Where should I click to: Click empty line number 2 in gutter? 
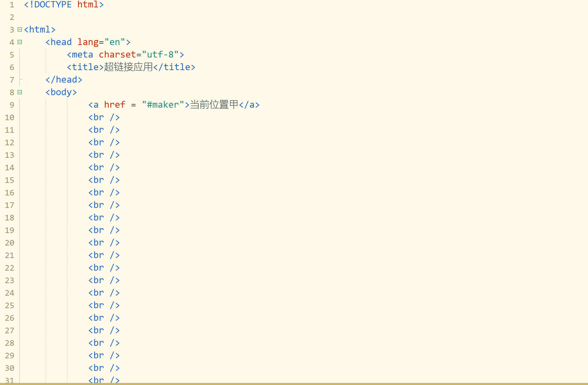point(12,17)
